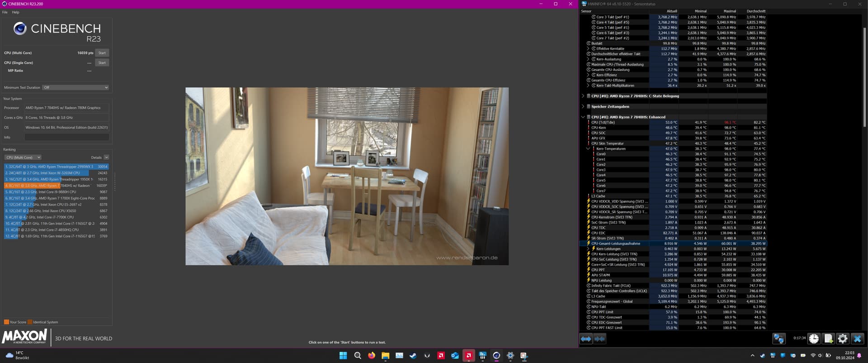Open the weather widget showing 14°C

click(17, 355)
